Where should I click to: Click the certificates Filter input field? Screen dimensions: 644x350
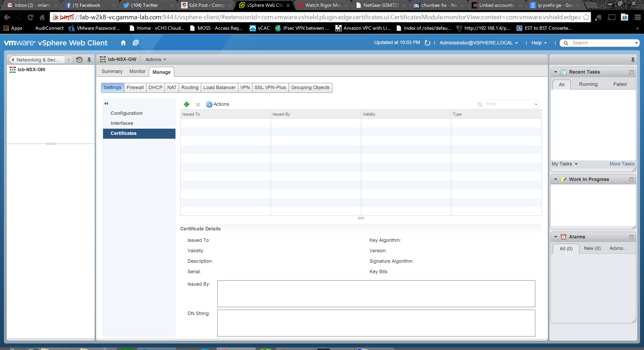click(x=508, y=104)
